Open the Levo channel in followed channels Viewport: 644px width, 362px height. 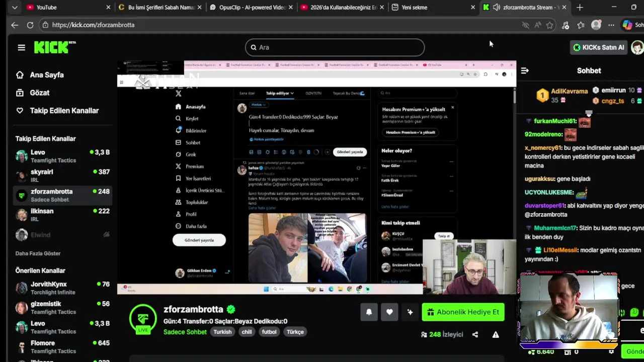point(63,156)
